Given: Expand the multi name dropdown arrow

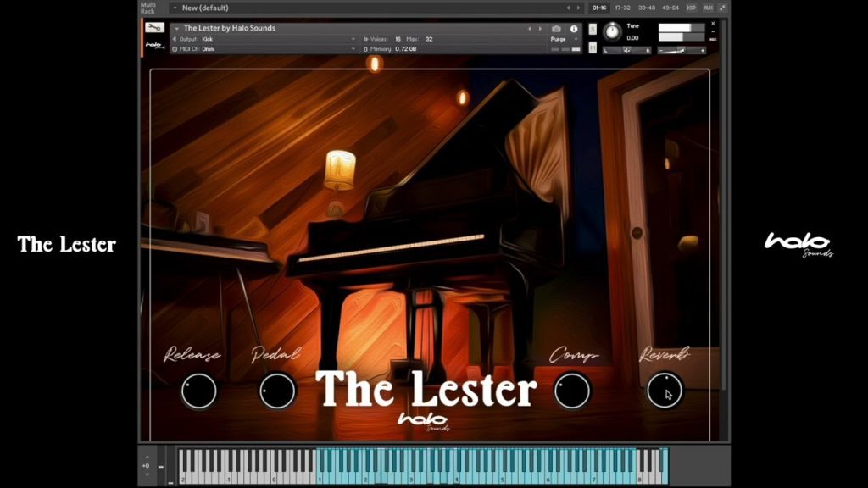Looking at the screenshot, I should coord(175,8).
